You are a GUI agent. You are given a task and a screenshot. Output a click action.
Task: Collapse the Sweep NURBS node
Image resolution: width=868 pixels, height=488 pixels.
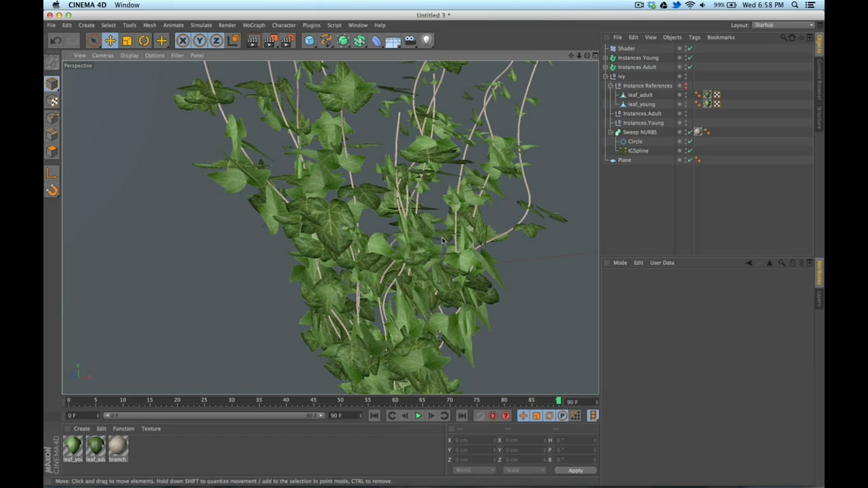610,132
